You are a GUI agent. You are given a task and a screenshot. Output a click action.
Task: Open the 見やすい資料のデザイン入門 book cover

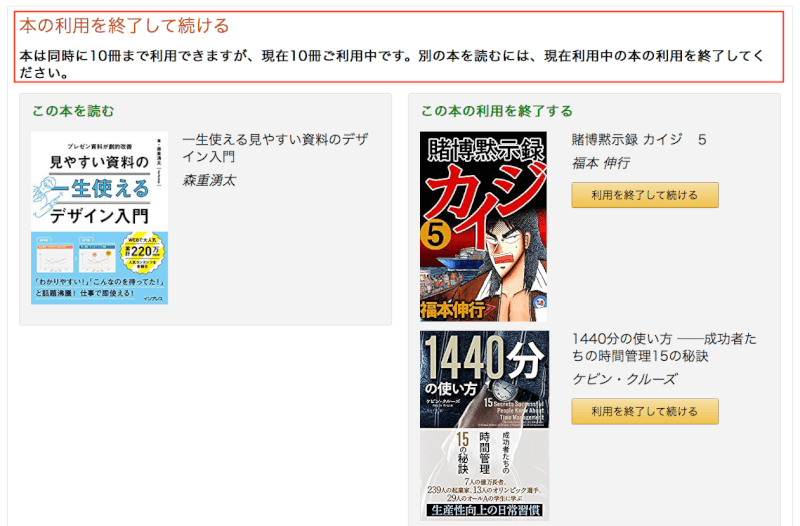click(99, 218)
